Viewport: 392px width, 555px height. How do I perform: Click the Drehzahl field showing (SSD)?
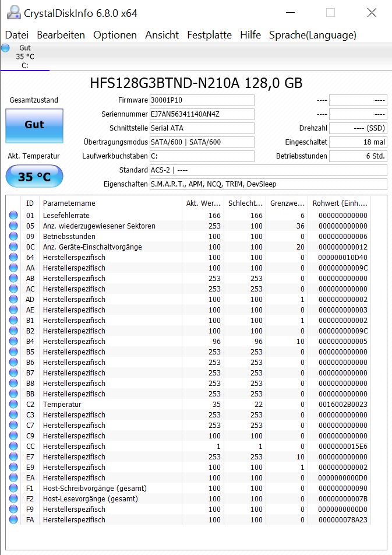pos(358,128)
